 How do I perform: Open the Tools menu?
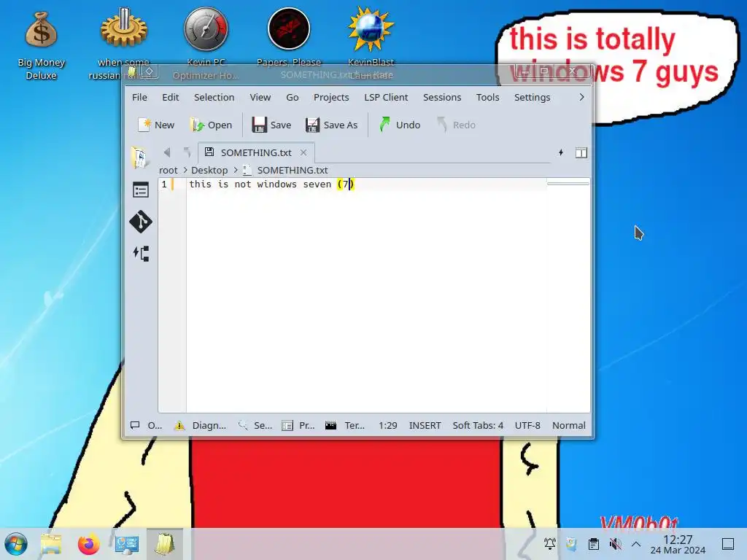pyautogui.click(x=487, y=97)
